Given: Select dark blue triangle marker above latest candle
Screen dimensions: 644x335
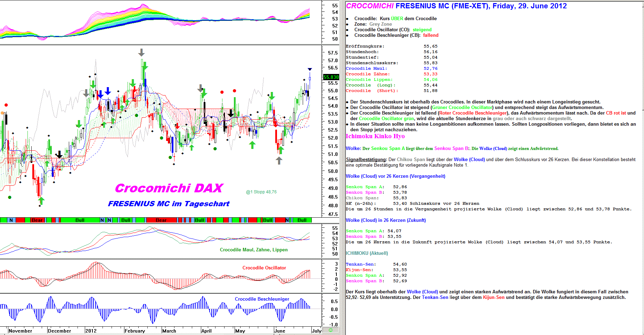Looking at the screenshot, I should coord(310,69).
